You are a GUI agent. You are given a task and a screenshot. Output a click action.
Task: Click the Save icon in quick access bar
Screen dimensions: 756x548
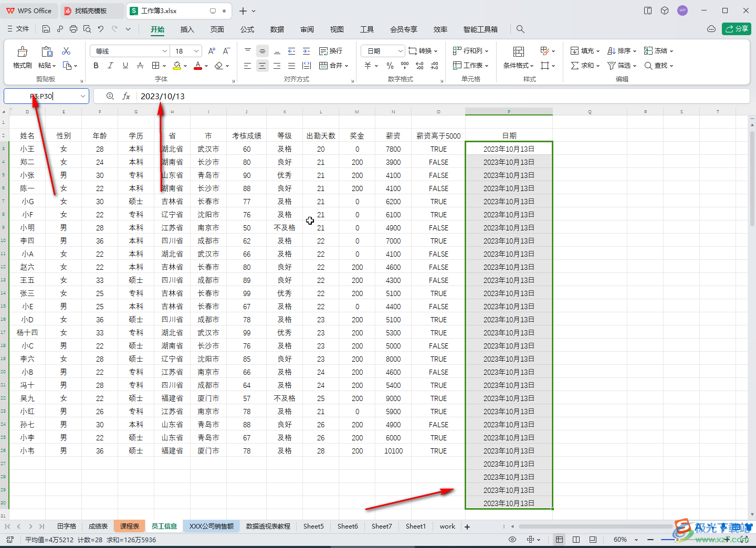point(46,29)
